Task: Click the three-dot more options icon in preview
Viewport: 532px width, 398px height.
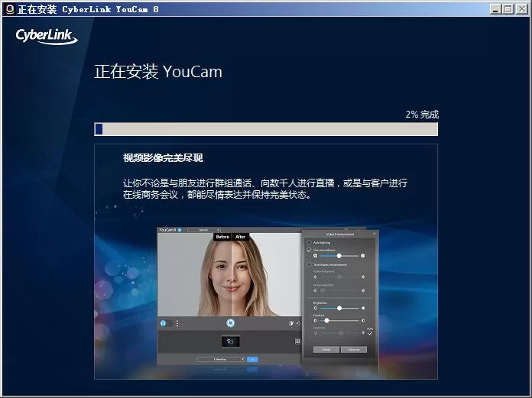Action: 177,323
